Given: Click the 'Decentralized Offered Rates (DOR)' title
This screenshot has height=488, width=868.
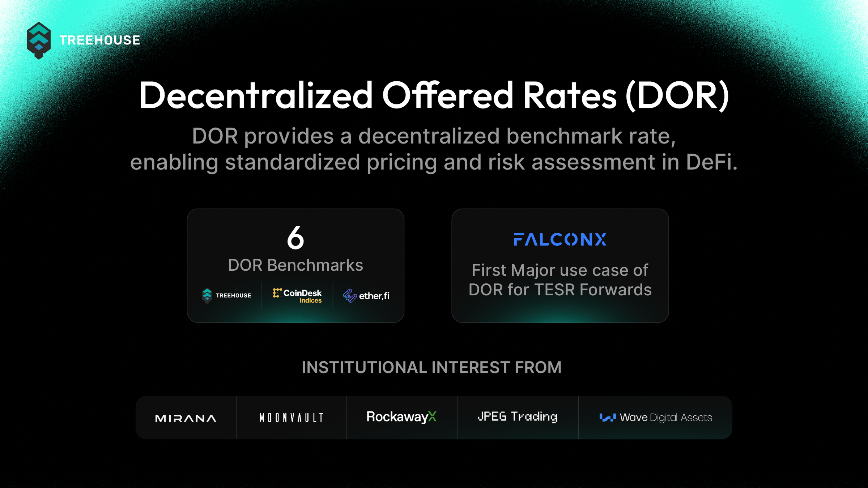Looking at the screenshot, I should pyautogui.click(x=434, y=95).
